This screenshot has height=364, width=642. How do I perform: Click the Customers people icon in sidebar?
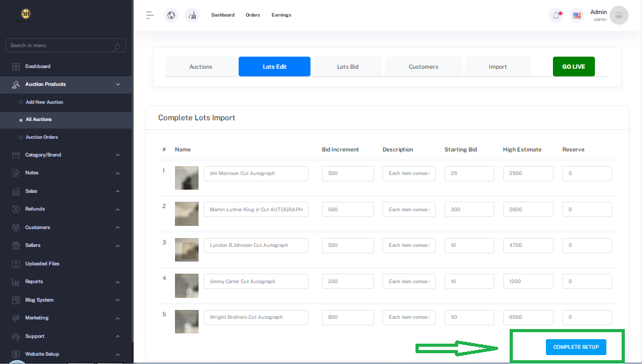tap(16, 228)
